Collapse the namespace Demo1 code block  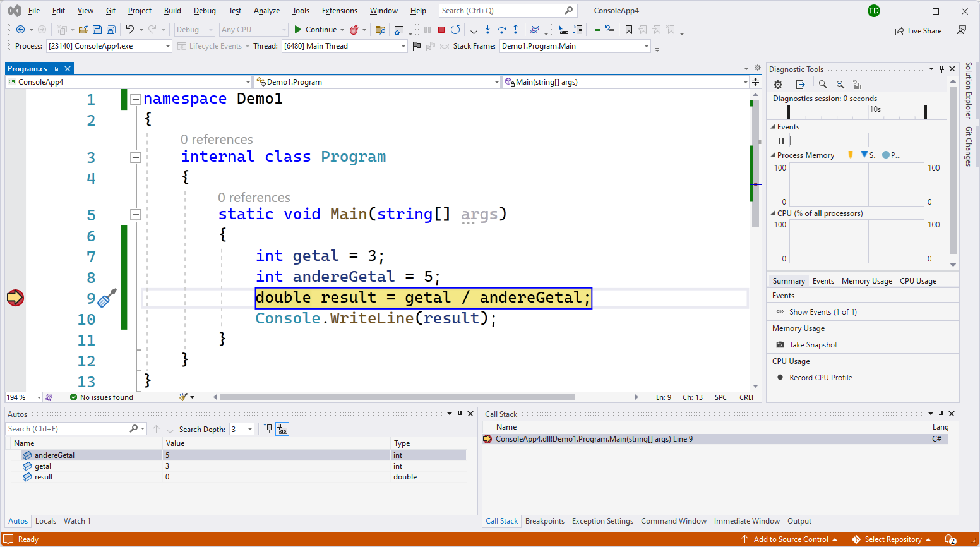135,99
